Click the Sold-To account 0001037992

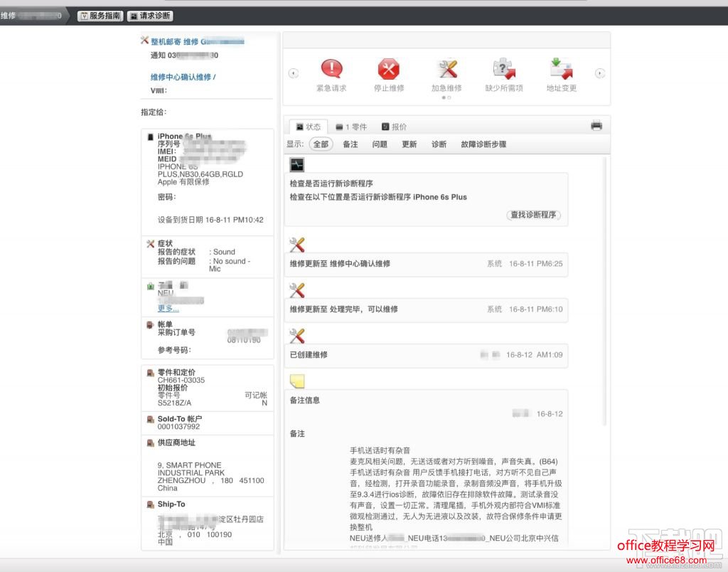pos(178,427)
